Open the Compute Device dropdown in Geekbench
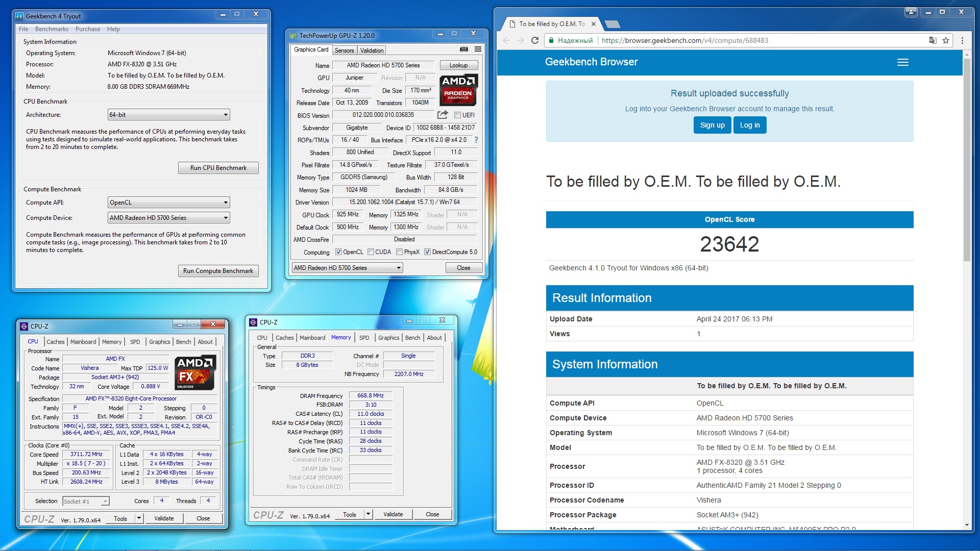 (169, 218)
